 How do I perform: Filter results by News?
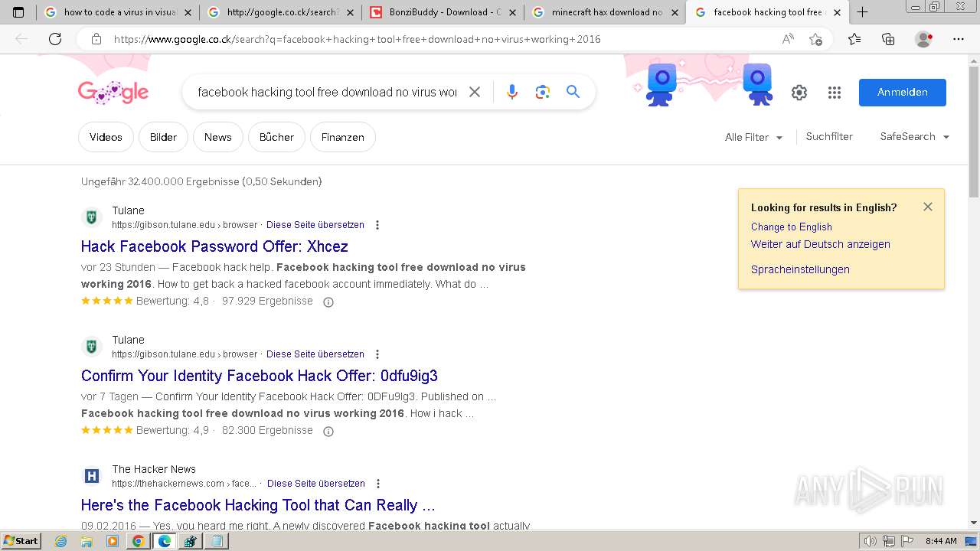[x=217, y=137]
